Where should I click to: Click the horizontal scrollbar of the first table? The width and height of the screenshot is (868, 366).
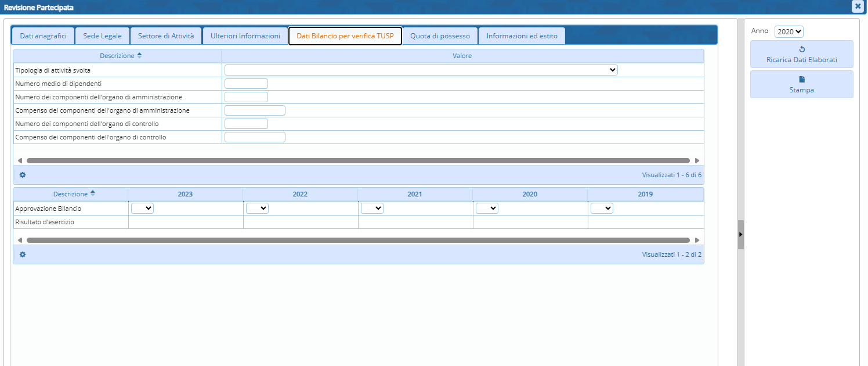click(357, 160)
